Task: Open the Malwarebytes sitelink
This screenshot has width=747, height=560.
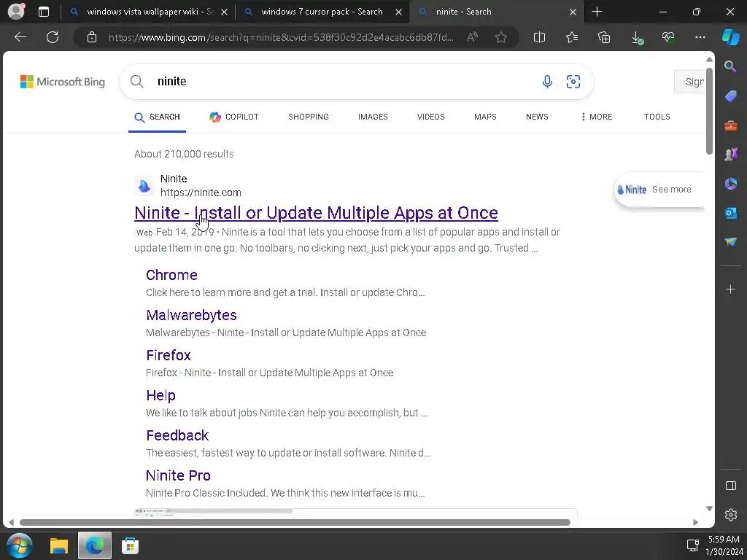Action: coord(191,315)
